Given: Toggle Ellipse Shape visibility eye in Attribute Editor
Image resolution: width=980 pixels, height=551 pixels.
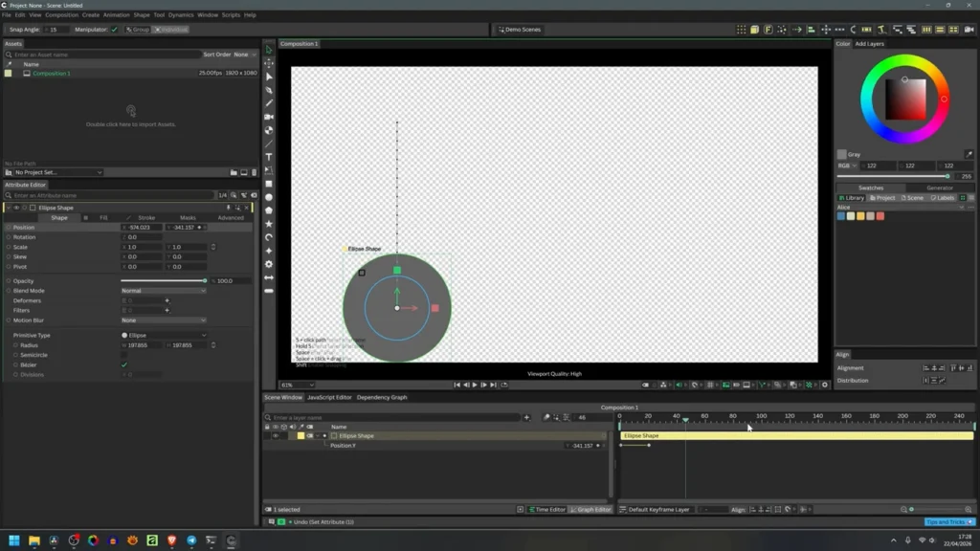Looking at the screenshot, I should (x=17, y=208).
